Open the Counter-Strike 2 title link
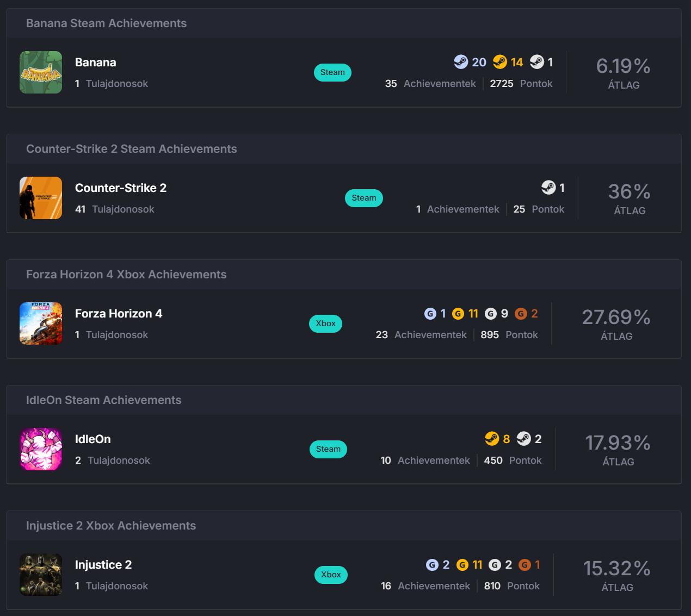691x616 pixels. click(x=121, y=188)
